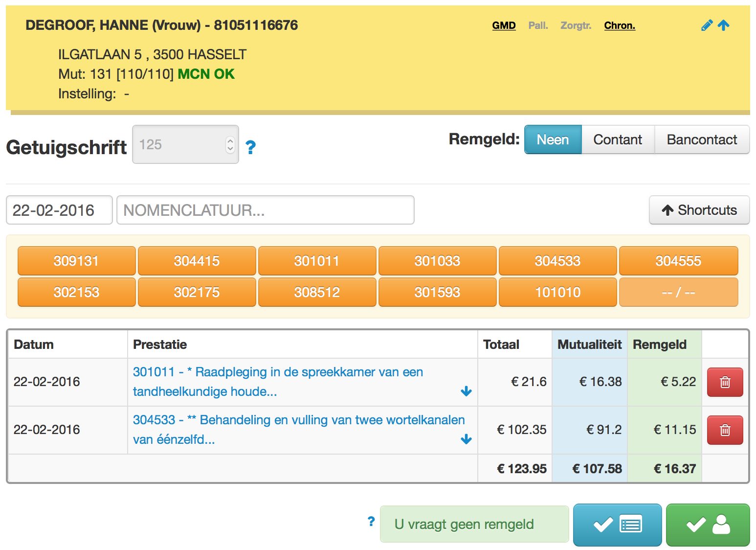Add shortcut code 309131

77,261
